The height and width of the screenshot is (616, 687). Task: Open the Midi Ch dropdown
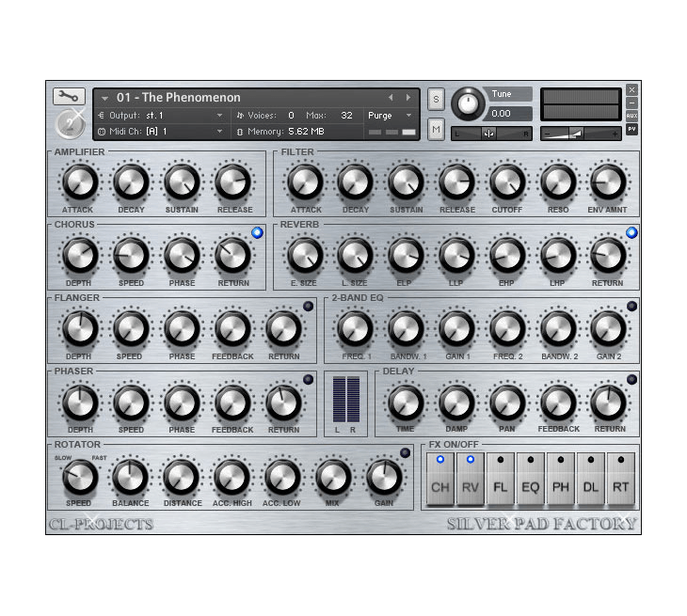(219, 132)
